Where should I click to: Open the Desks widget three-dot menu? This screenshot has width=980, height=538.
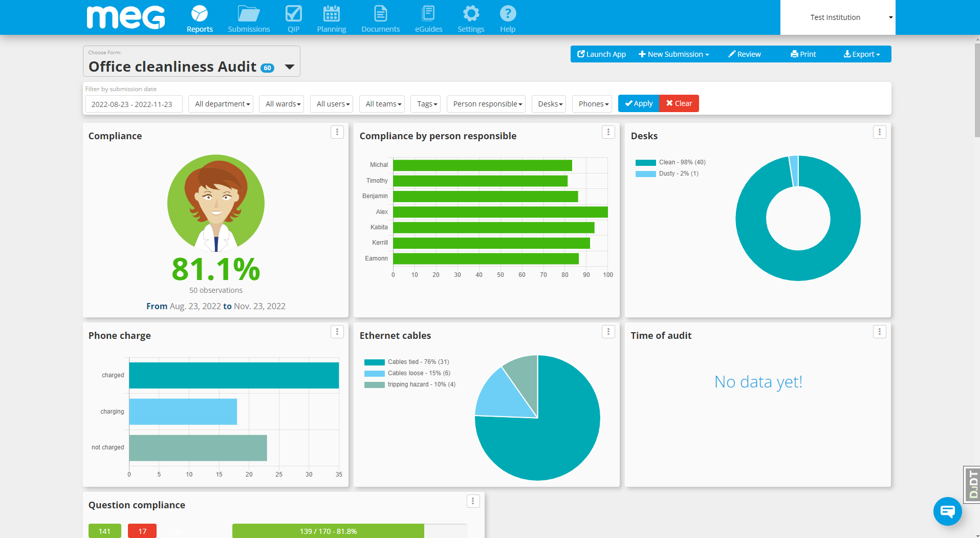[879, 132]
